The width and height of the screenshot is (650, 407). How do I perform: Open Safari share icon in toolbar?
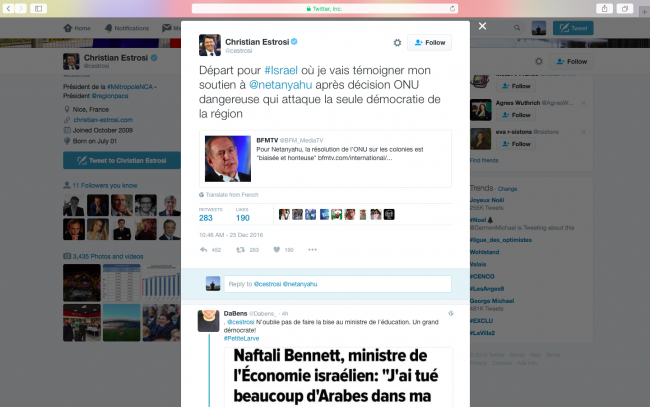604,8
